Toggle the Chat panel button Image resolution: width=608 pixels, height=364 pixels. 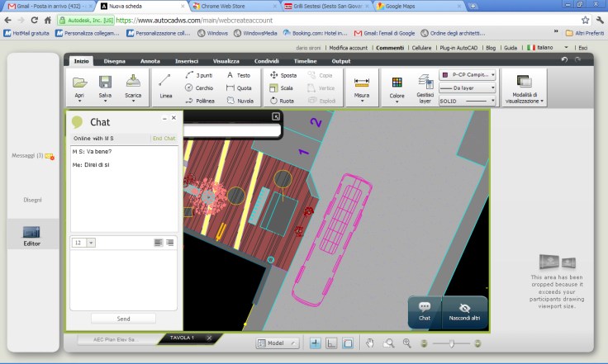pyautogui.click(x=425, y=310)
